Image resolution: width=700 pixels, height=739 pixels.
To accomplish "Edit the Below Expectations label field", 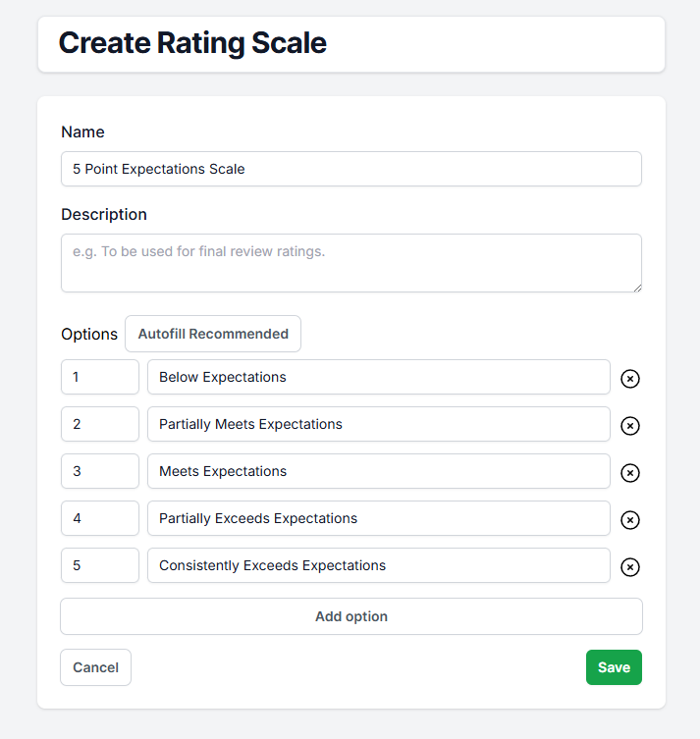I will [378, 377].
